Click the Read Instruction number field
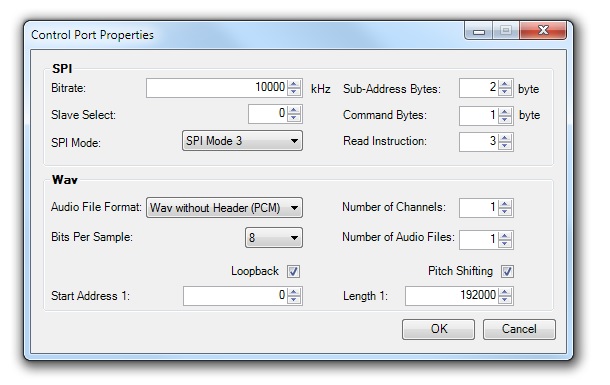Viewport: 610px width, 385px height. click(x=479, y=142)
